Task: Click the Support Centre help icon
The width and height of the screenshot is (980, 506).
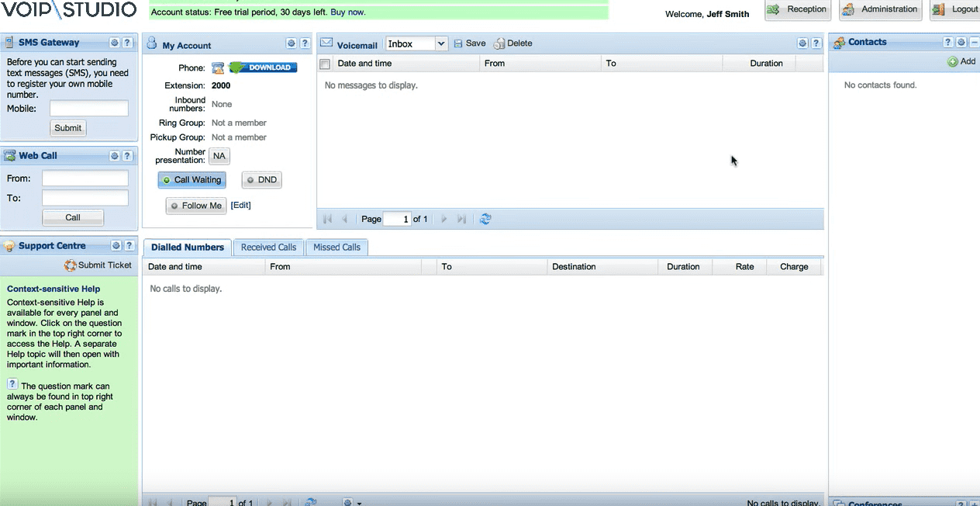Action: [128, 246]
